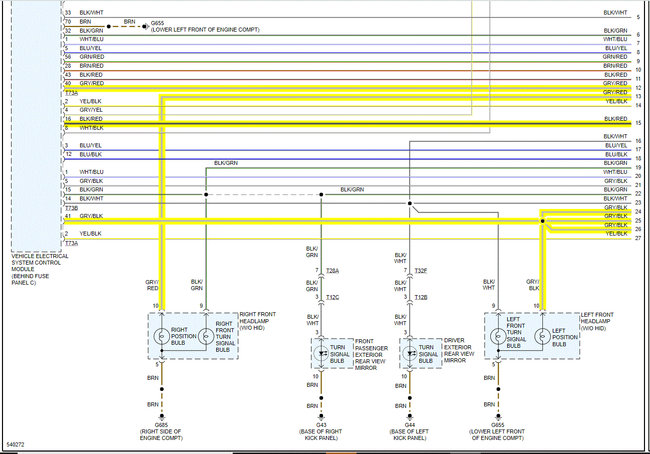Image resolution: width=650 pixels, height=454 pixels.
Task: Click wire reference number 27 on the right edge
Action: click(638, 238)
